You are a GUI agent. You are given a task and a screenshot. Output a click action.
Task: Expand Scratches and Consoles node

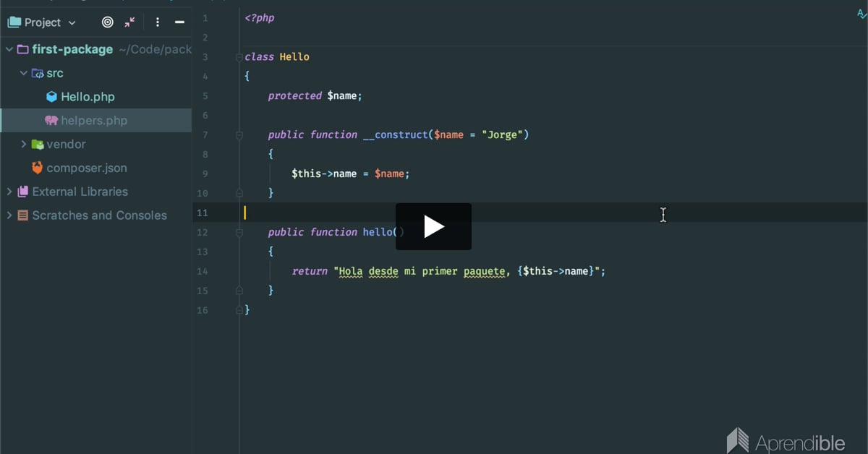tap(9, 215)
